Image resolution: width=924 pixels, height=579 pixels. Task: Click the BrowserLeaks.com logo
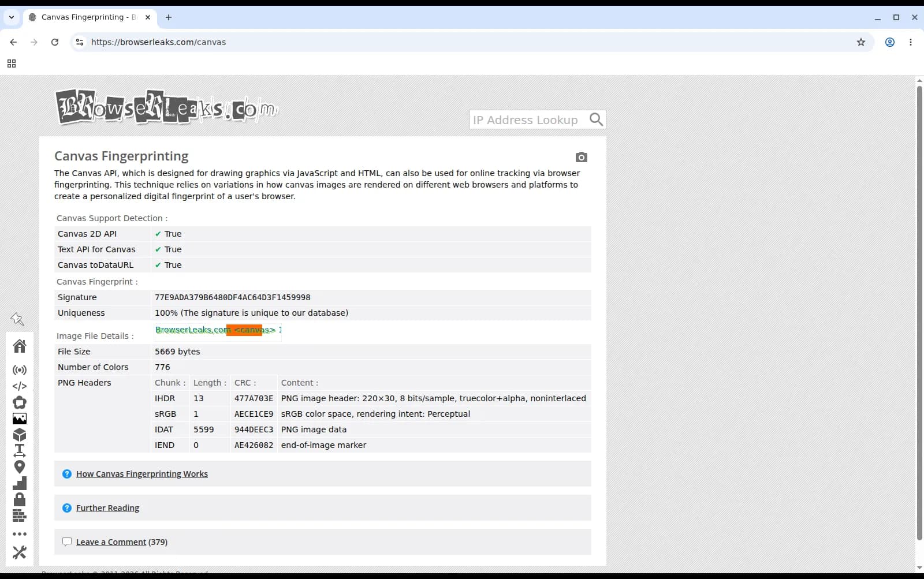point(167,107)
